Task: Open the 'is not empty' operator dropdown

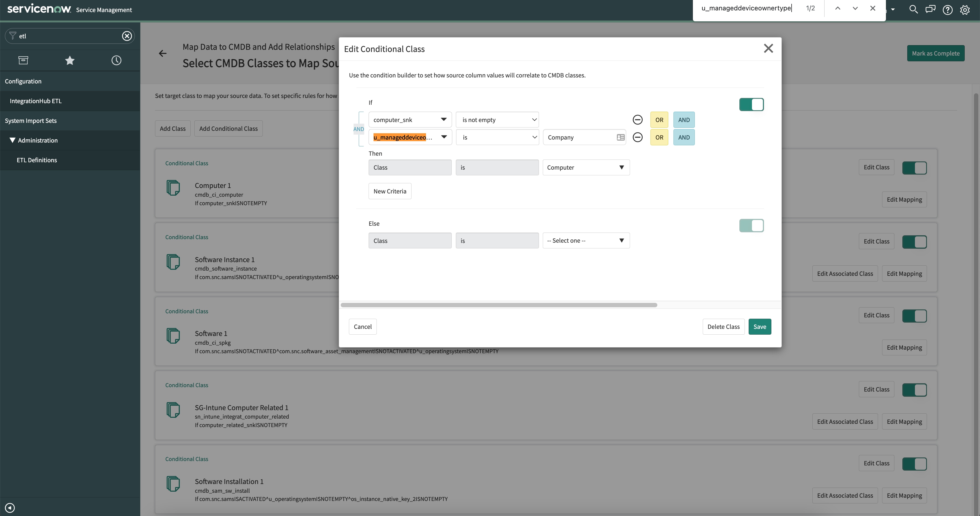Action: click(x=497, y=120)
